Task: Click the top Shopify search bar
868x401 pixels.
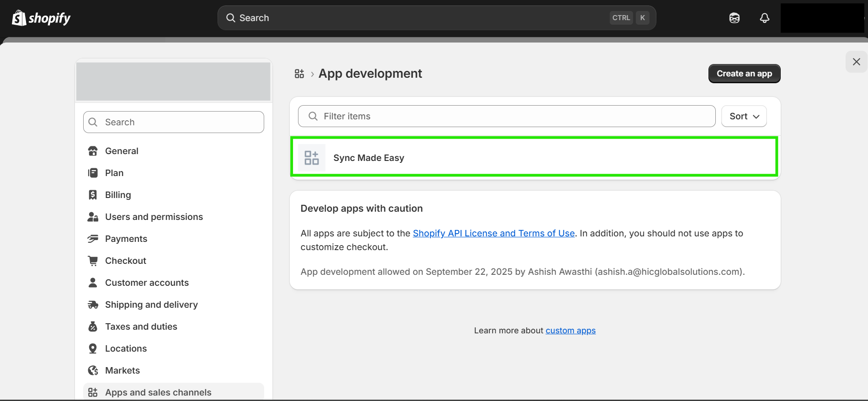Action: [x=421, y=18]
